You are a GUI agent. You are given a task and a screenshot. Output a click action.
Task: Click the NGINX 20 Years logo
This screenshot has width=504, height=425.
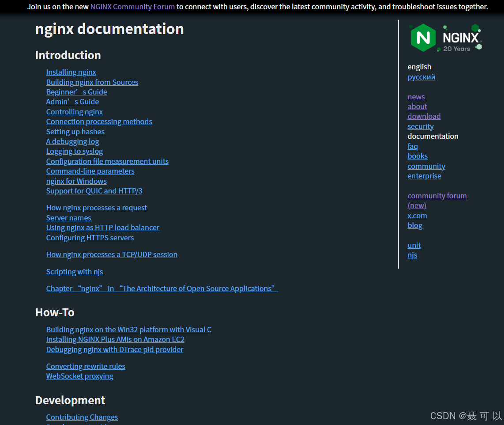point(445,38)
